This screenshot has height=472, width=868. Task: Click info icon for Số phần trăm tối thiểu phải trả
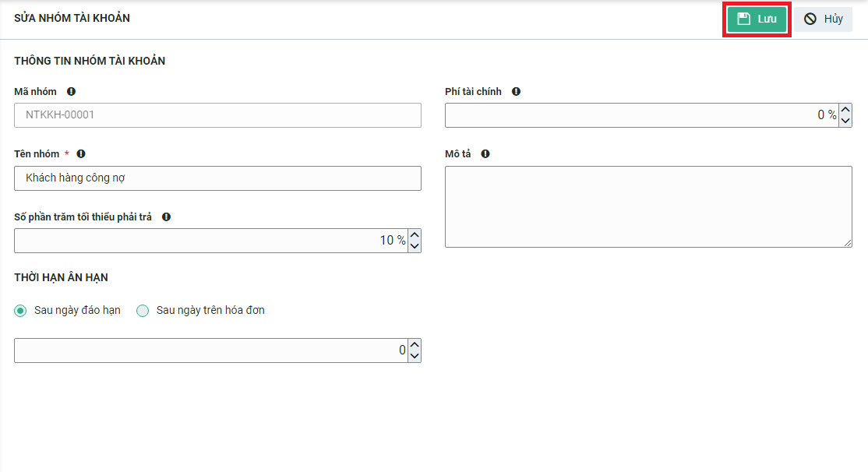(166, 217)
